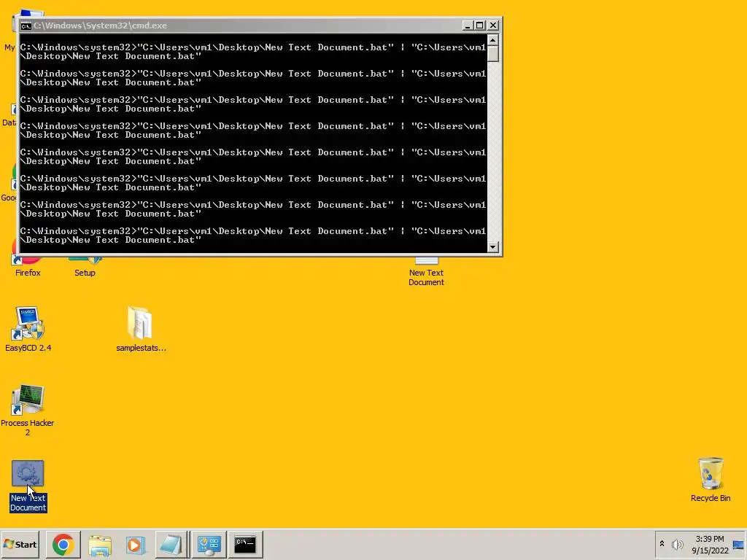747x560 pixels.
Task: Open the cmd.exe window system menu icon
Action: click(x=26, y=26)
